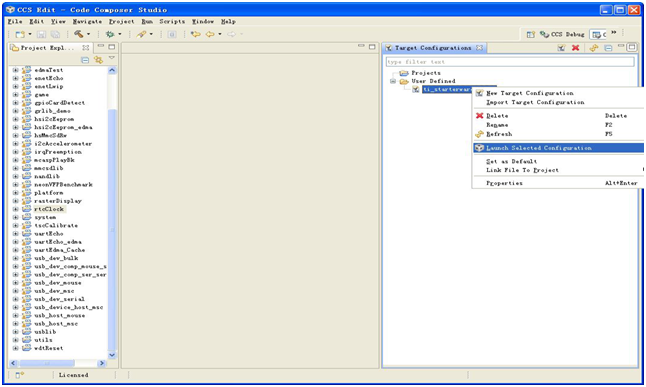Image resolution: width=646 pixels, height=387 pixels.
Task: Click the Save All toolbar icon
Action: 55,35
